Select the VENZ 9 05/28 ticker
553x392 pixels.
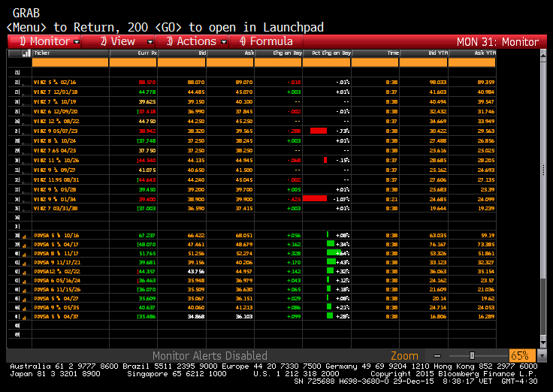55,190
